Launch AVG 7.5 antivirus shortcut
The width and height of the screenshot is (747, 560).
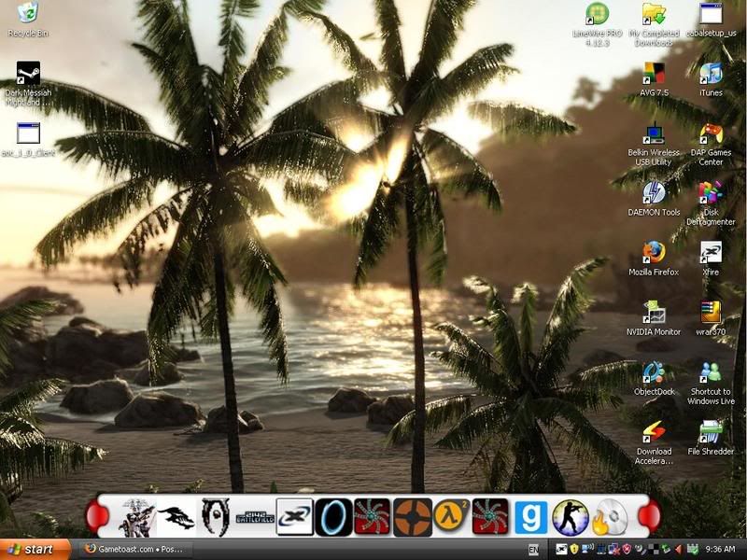[654, 79]
